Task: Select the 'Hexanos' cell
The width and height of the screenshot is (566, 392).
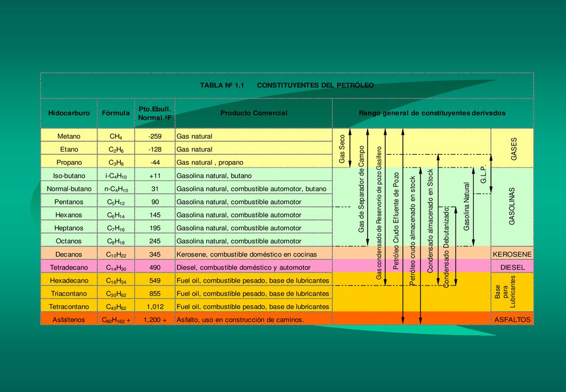Action: coord(69,215)
